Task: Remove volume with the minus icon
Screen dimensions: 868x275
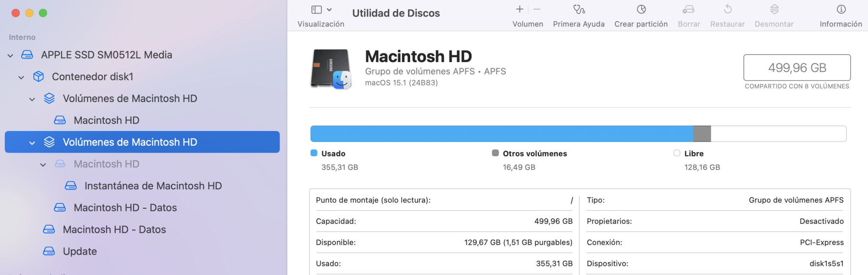Action: [x=537, y=9]
